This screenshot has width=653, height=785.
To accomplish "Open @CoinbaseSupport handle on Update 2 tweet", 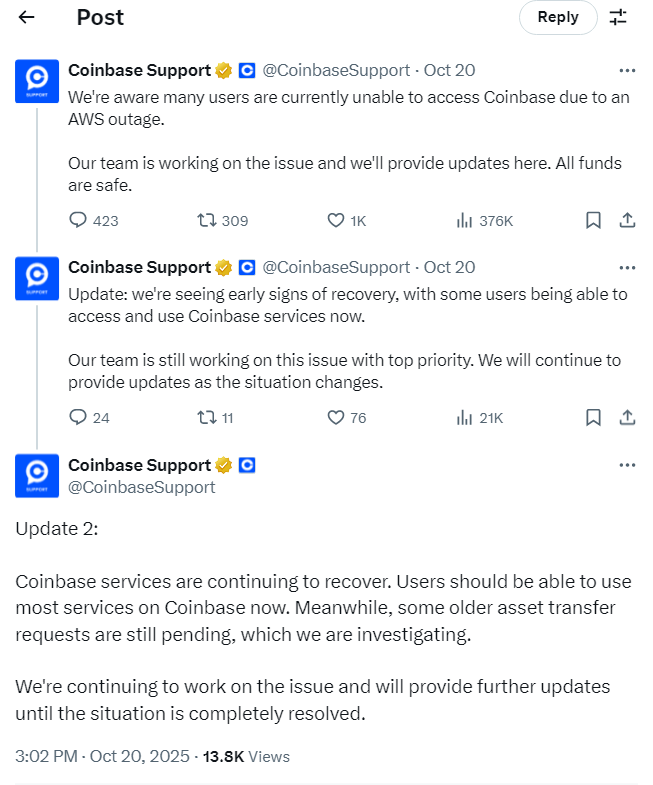I will pyautogui.click(x=141, y=487).
